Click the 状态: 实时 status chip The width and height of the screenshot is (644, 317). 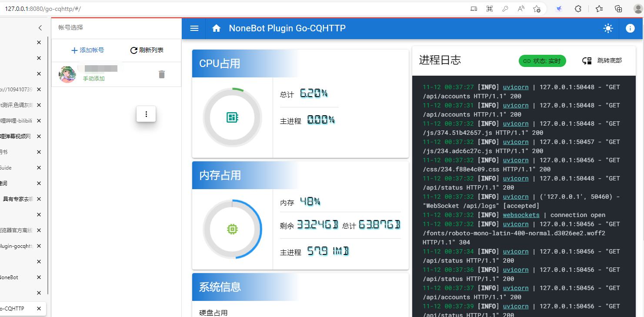click(542, 61)
